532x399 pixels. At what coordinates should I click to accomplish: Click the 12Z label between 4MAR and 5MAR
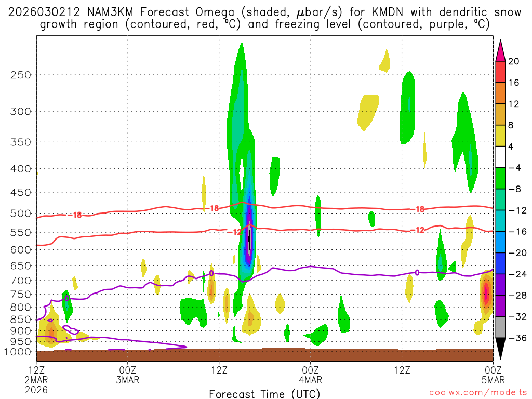click(x=402, y=369)
